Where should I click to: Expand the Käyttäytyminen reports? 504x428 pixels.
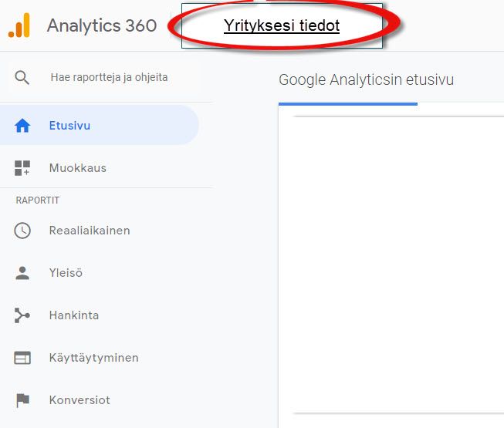(x=93, y=358)
